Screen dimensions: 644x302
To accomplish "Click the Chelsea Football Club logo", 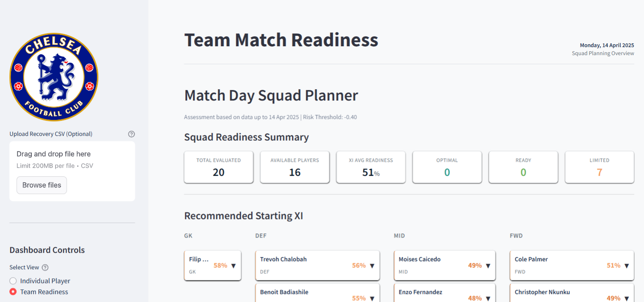I will click(x=54, y=77).
